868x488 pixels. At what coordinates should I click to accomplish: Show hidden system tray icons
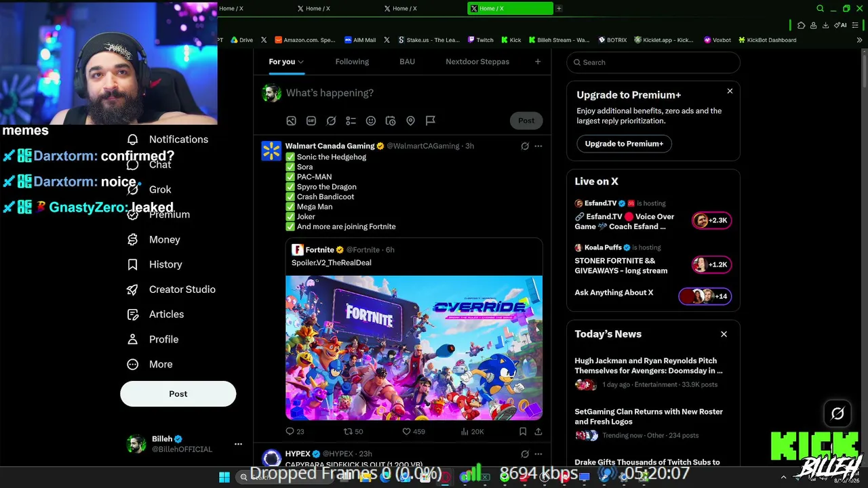point(783,477)
